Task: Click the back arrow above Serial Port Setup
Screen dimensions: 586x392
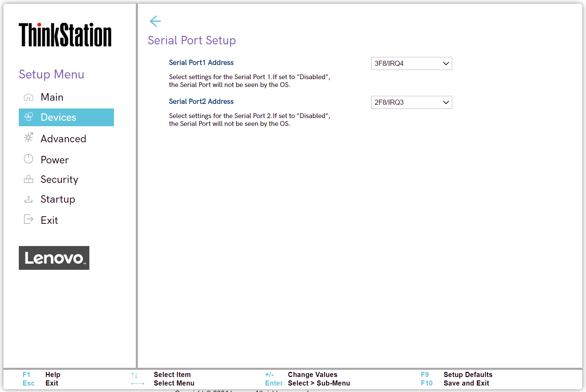Action: pos(155,21)
